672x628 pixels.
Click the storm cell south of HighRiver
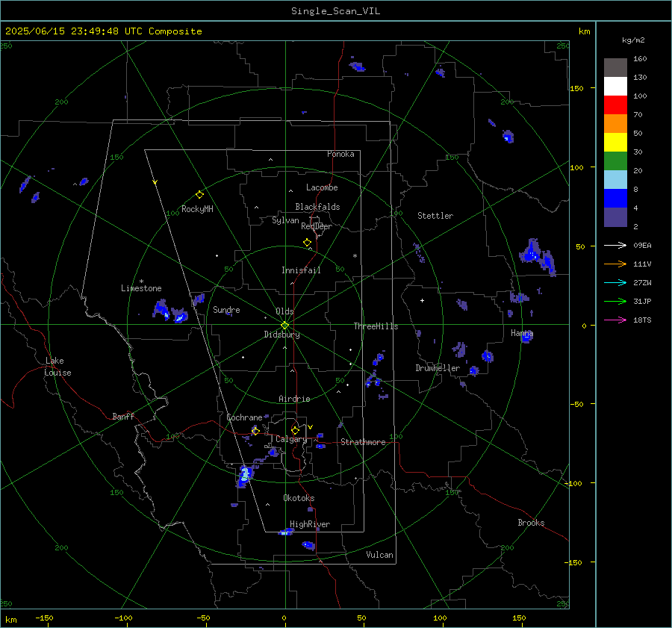(x=308, y=545)
